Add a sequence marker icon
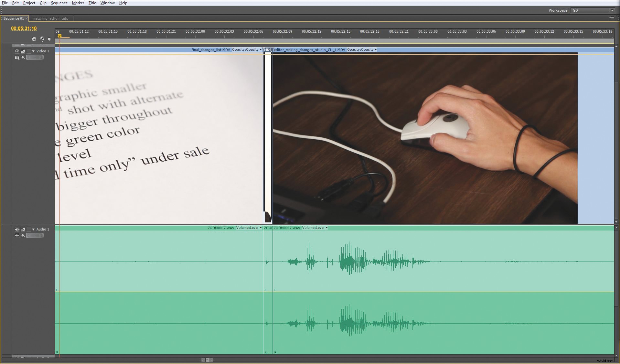 pos(49,39)
